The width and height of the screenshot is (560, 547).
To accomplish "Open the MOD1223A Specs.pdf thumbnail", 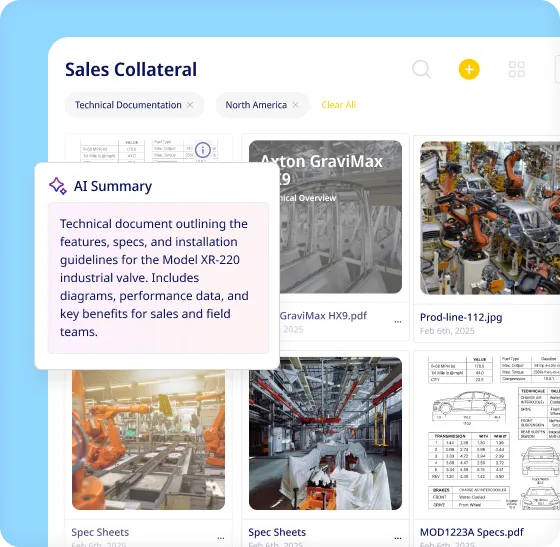I will pos(494,433).
